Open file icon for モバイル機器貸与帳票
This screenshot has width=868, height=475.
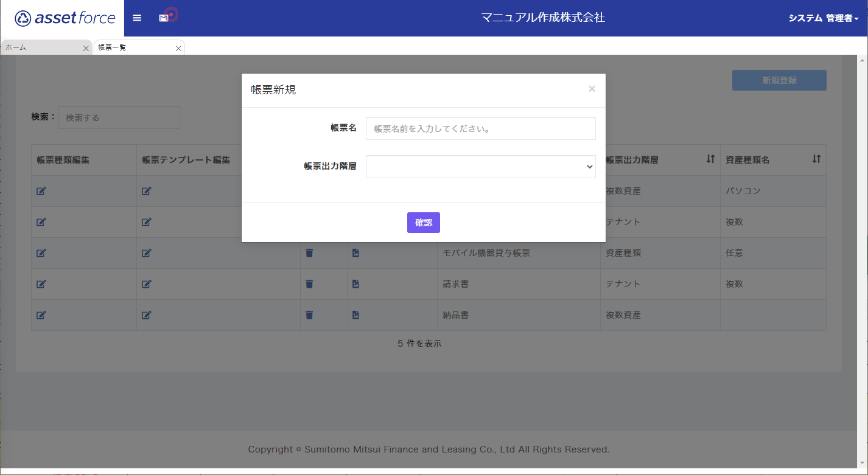click(x=355, y=253)
